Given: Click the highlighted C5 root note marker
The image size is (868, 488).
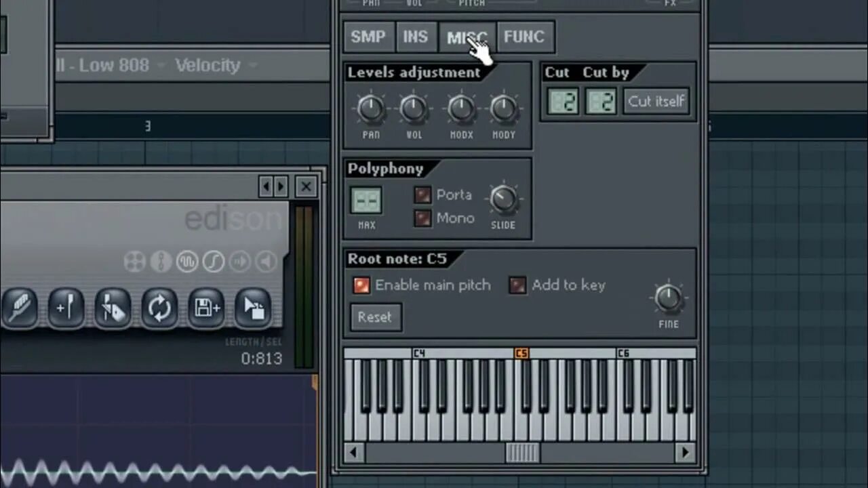Looking at the screenshot, I should [x=521, y=354].
